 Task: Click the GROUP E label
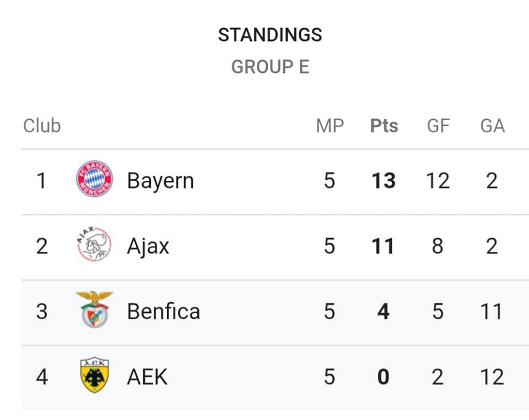coord(270,67)
